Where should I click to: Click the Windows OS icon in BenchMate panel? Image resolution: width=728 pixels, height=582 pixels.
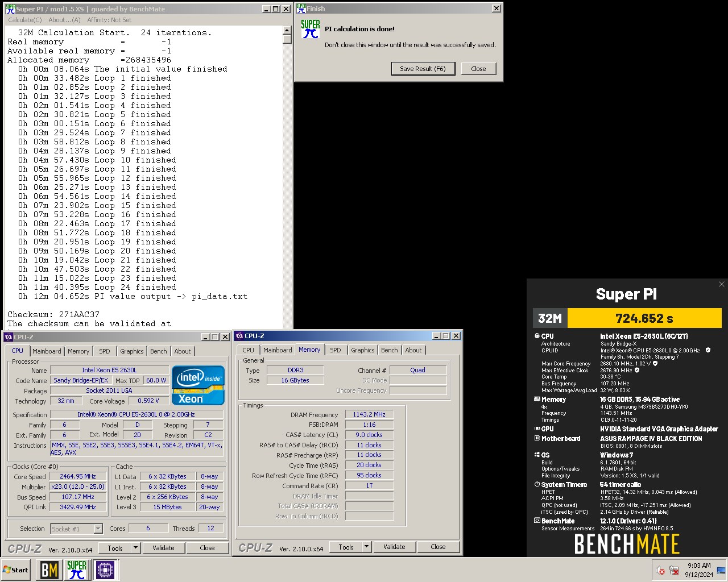(537, 455)
